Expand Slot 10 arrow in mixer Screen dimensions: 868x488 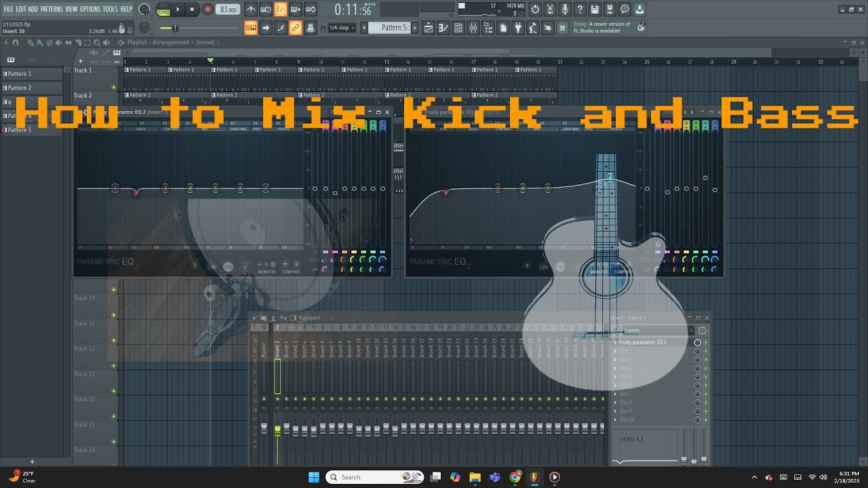615,420
